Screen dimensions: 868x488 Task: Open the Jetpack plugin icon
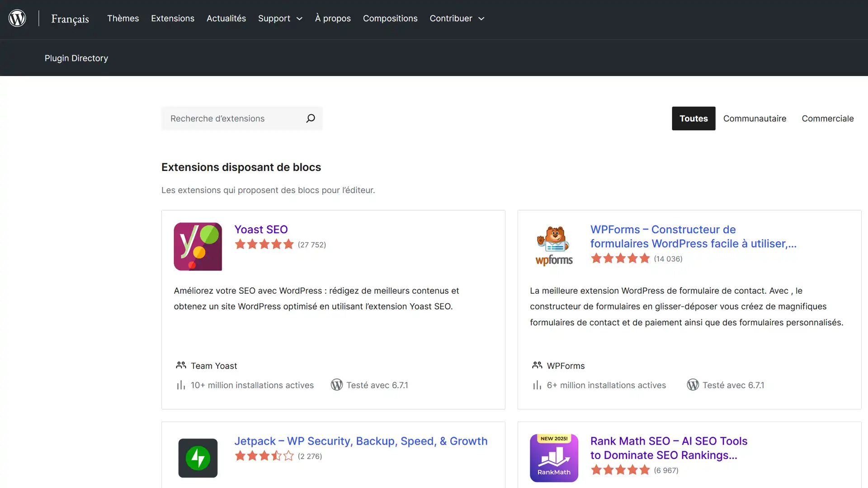click(x=198, y=458)
